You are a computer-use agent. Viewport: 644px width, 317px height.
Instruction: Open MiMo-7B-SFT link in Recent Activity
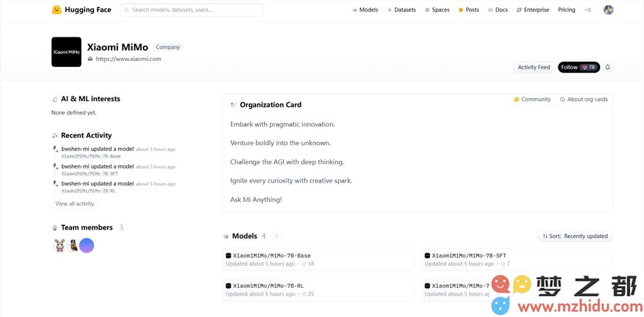tap(90, 174)
